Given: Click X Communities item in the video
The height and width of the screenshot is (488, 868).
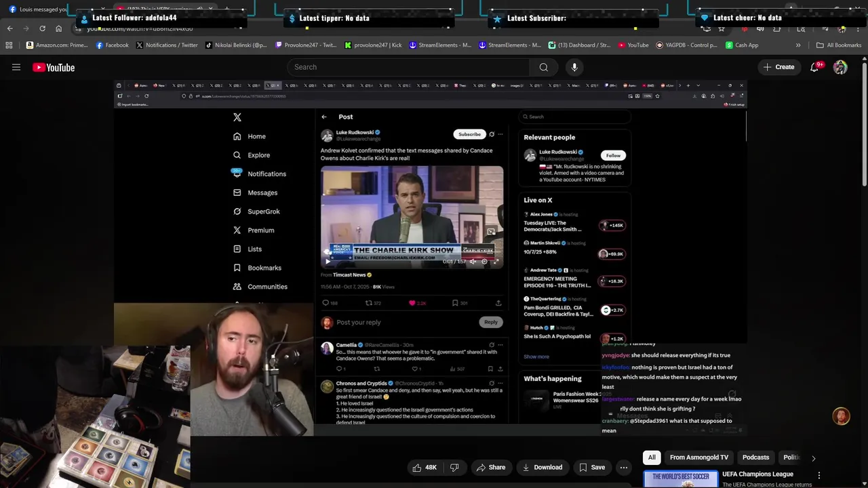Looking at the screenshot, I should [x=260, y=287].
